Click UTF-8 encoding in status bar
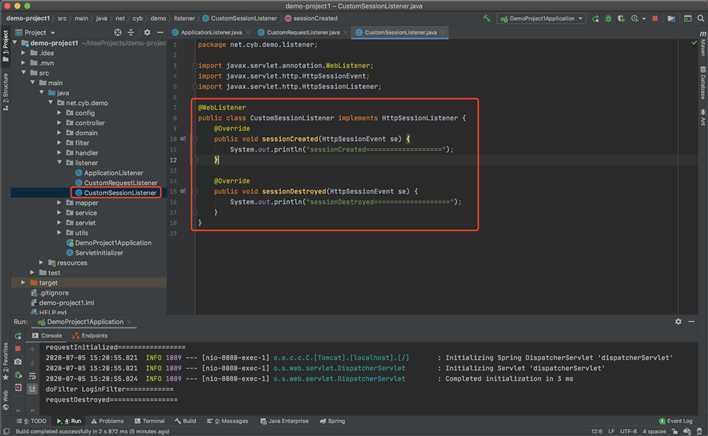Viewport: 708px width, 436px height. 628,431
